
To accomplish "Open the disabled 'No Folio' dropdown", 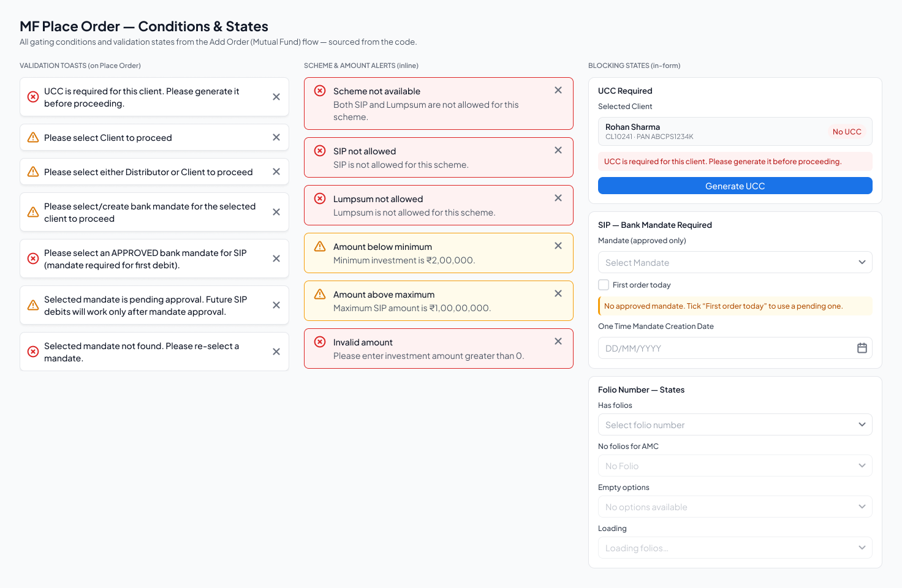I will tap(735, 466).
